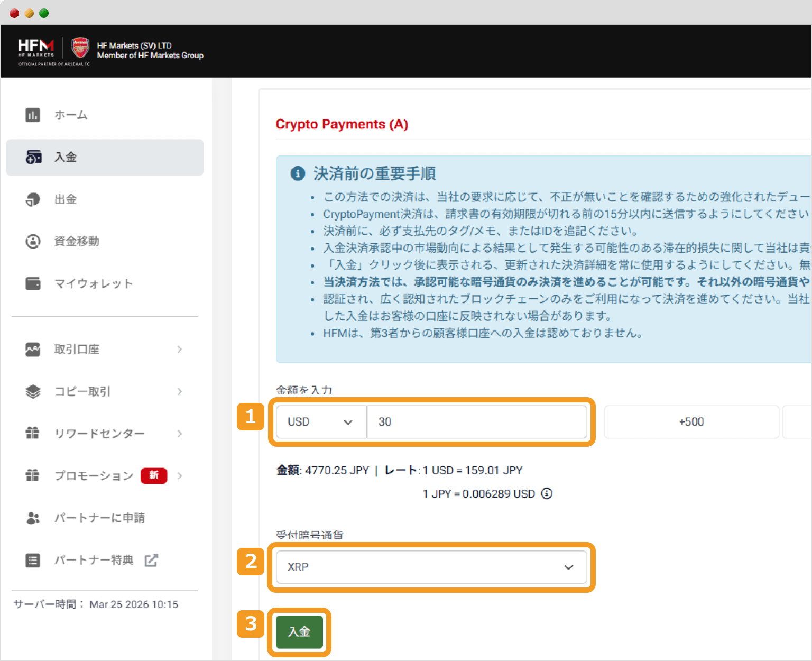Expand the 取引口座 submenu chevron
This screenshot has width=812, height=661.
click(x=180, y=350)
